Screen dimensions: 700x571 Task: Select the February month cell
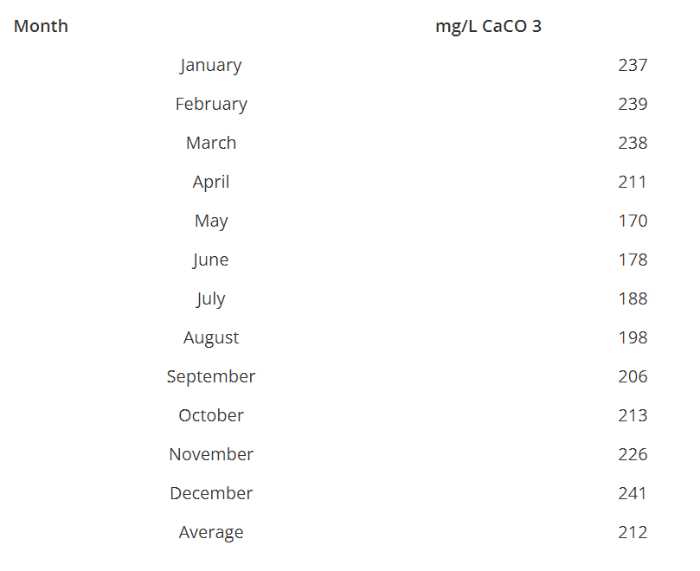(x=211, y=104)
